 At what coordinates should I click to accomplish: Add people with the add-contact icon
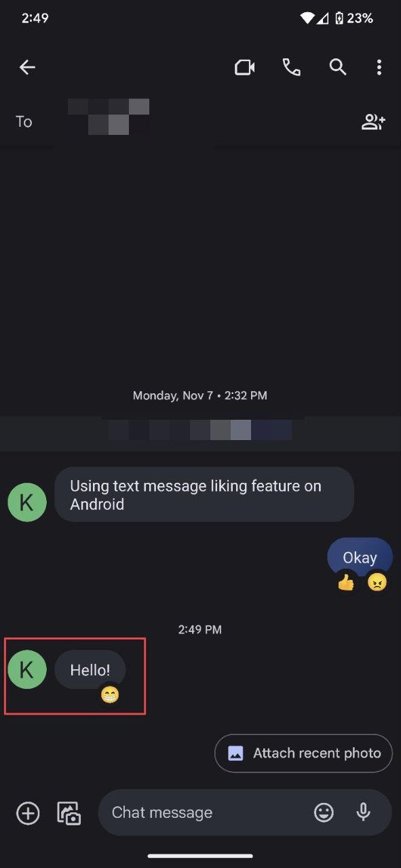click(x=373, y=121)
